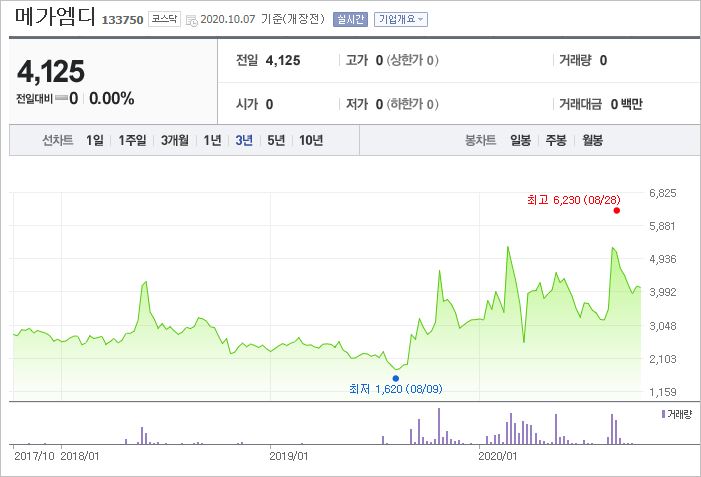Select the 5년 line chart period
This screenshot has height=477, width=701.
pos(276,140)
